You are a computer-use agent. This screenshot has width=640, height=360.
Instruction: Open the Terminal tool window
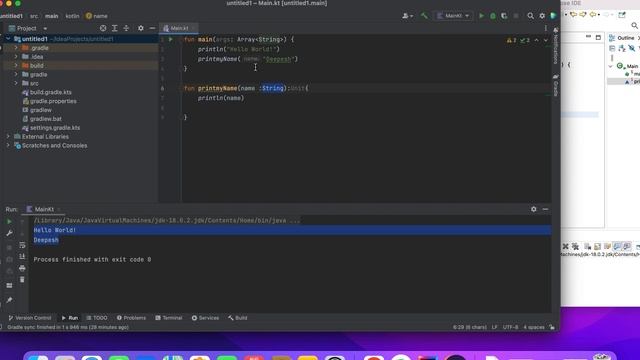click(x=169, y=318)
